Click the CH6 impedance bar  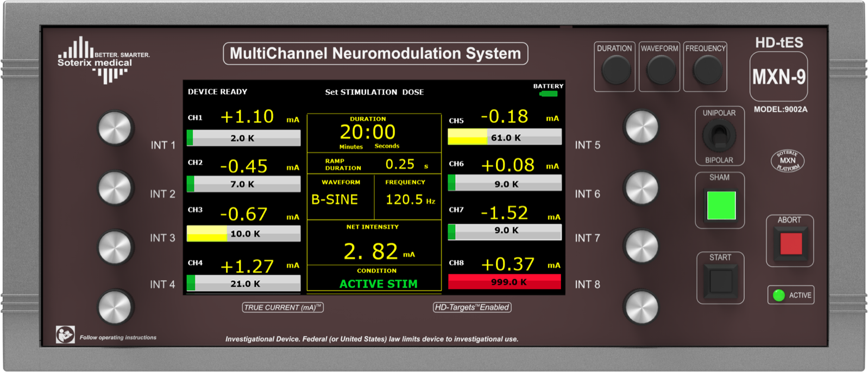pyautogui.click(x=505, y=184)
